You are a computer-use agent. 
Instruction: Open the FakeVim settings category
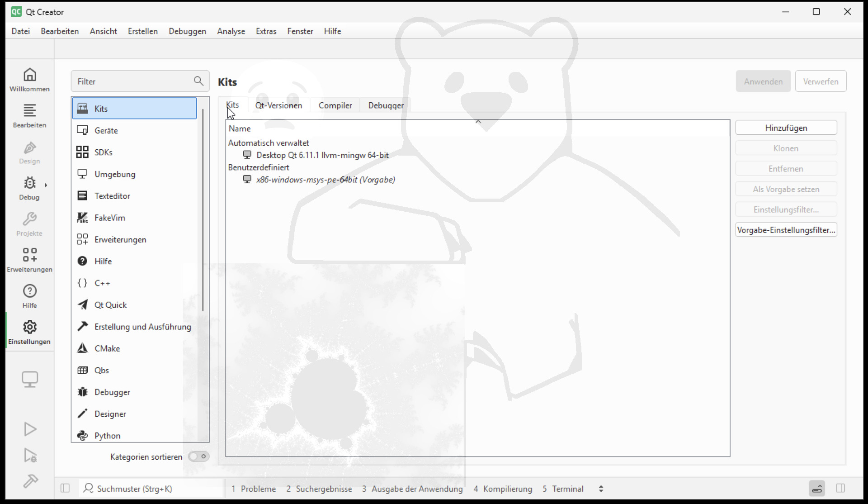(x=134, y=218)
